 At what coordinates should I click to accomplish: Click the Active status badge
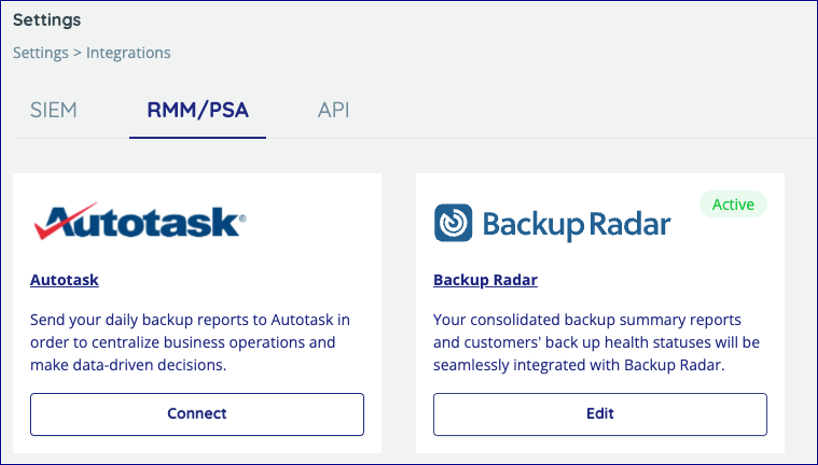click(x=733, y=204)
